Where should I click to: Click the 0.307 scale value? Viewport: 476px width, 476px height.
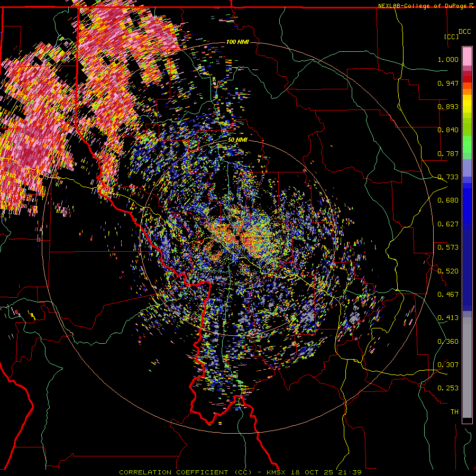coord(448,364)
